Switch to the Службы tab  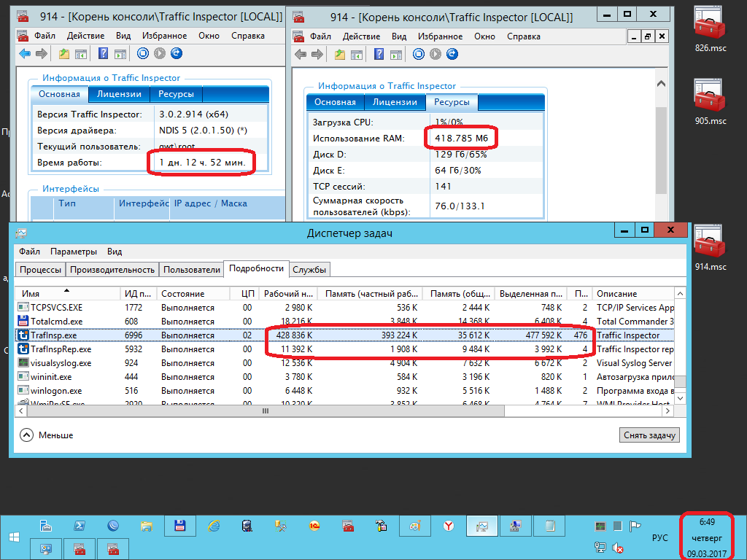[309, 270]
